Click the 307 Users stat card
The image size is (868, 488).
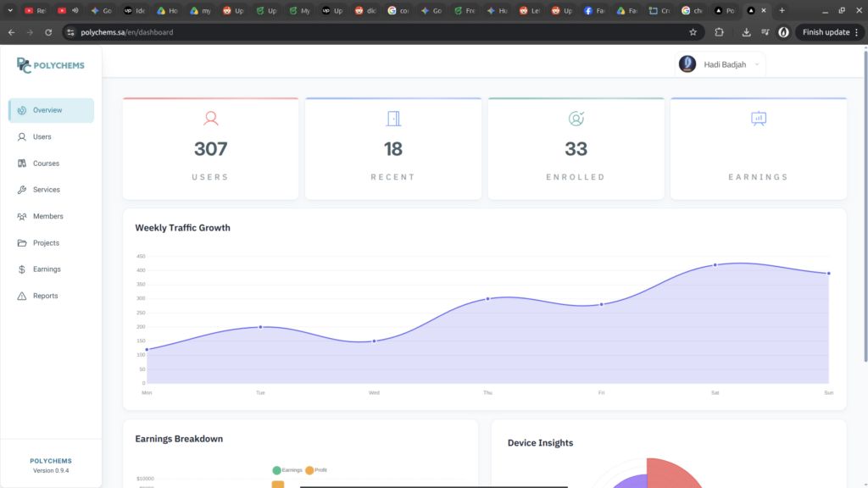point(210,148)
